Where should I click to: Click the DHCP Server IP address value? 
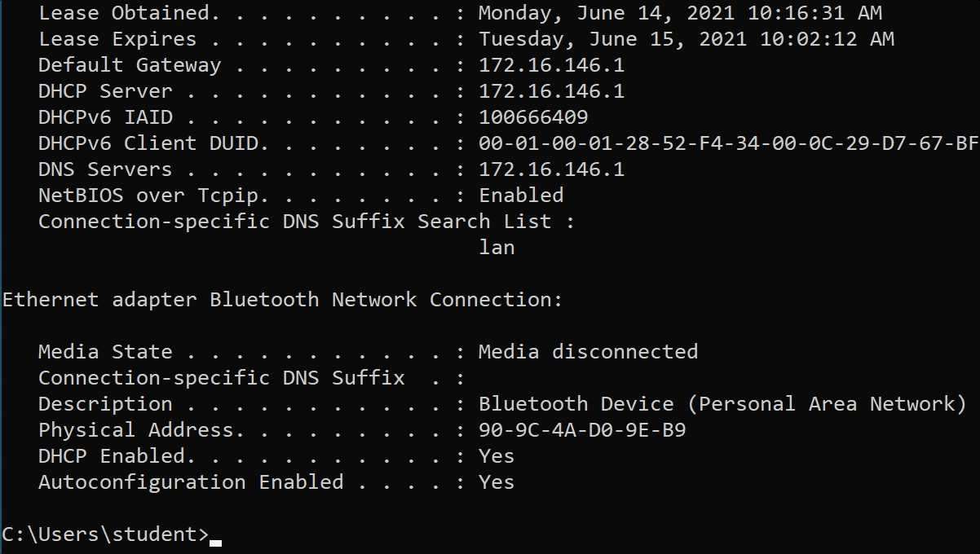pos(551,91)
